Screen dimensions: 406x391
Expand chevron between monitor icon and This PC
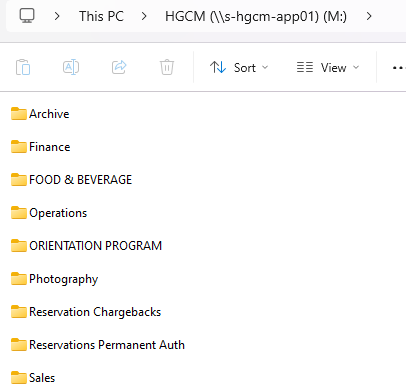57,16
